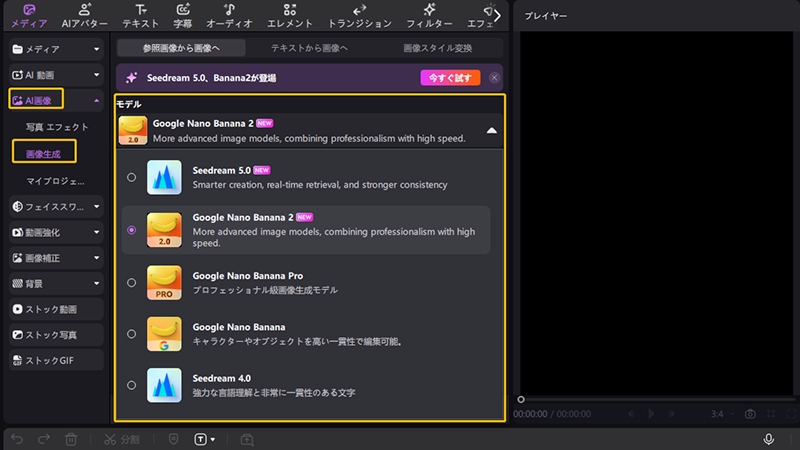Undo the last action

[17, 439]
